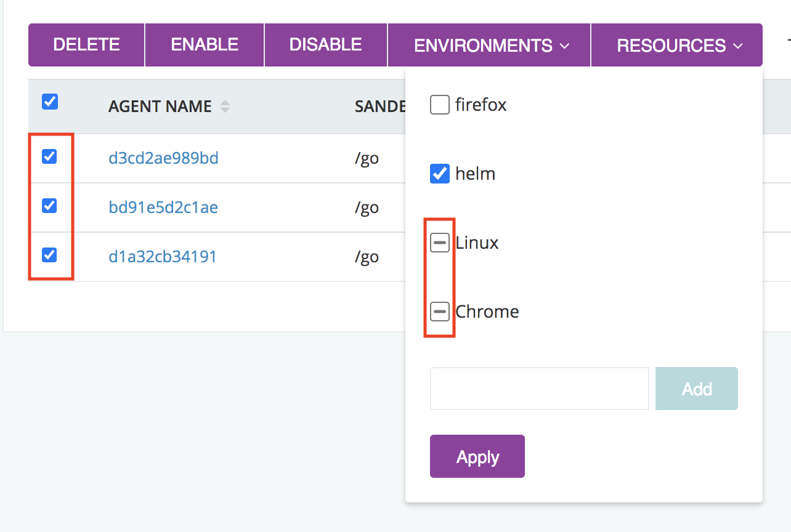Image resolution: width=791 pixels, height=532 pixels.
Task: Toggle the indeterminate Linux environment checkbox
Action: [x=439, y=243]
